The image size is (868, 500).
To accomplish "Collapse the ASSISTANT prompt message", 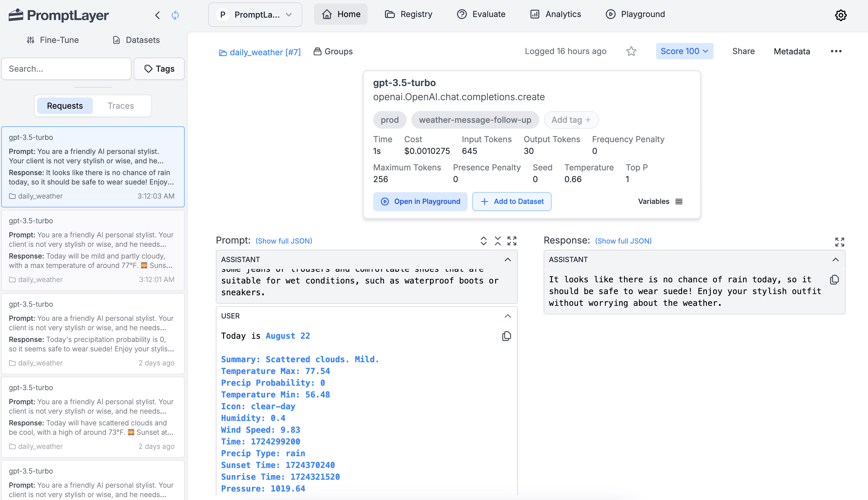I will coord(508,260).
